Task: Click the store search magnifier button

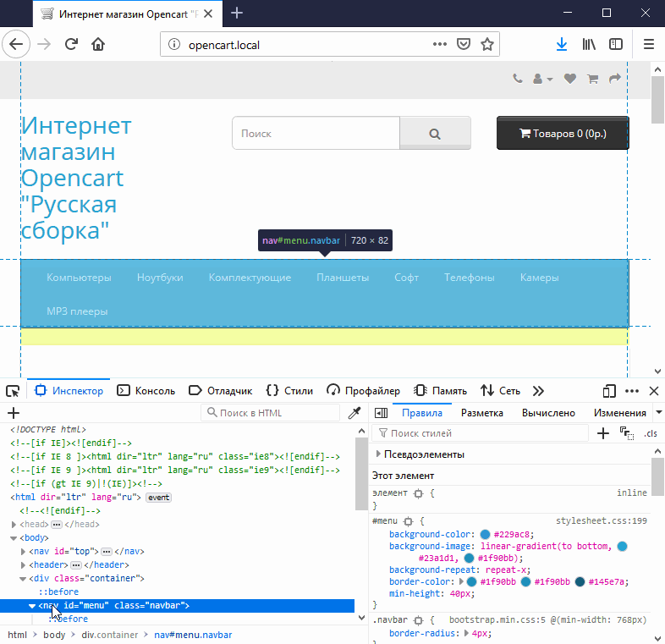Action: 435,133
